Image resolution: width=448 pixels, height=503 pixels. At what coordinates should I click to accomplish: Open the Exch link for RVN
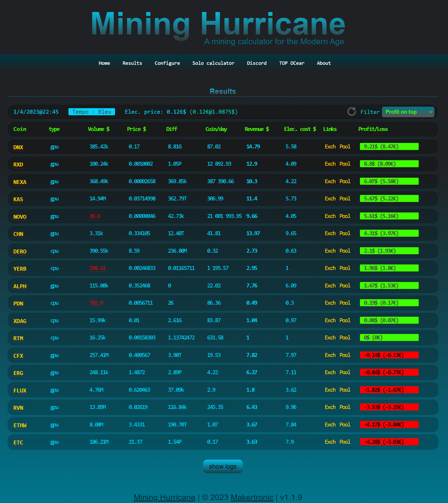pyautogui.click(x=330, y=407)
